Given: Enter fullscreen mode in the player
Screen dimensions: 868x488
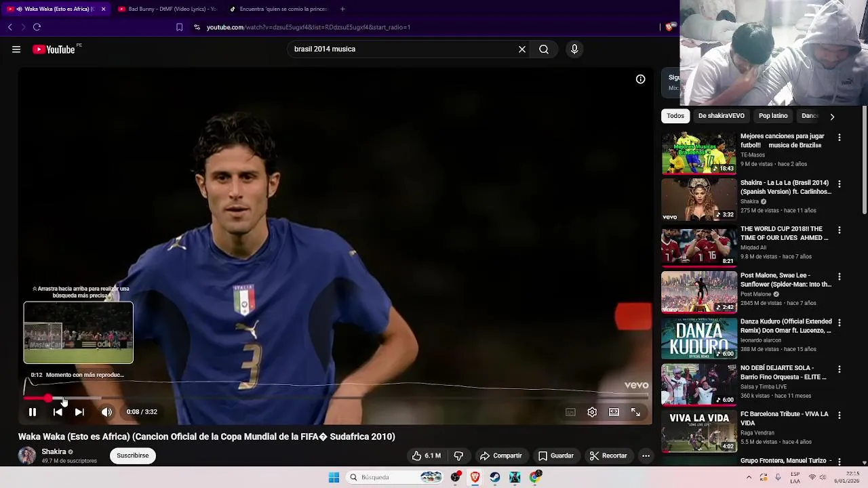Looking at the screenshot, I should point(635,411).
